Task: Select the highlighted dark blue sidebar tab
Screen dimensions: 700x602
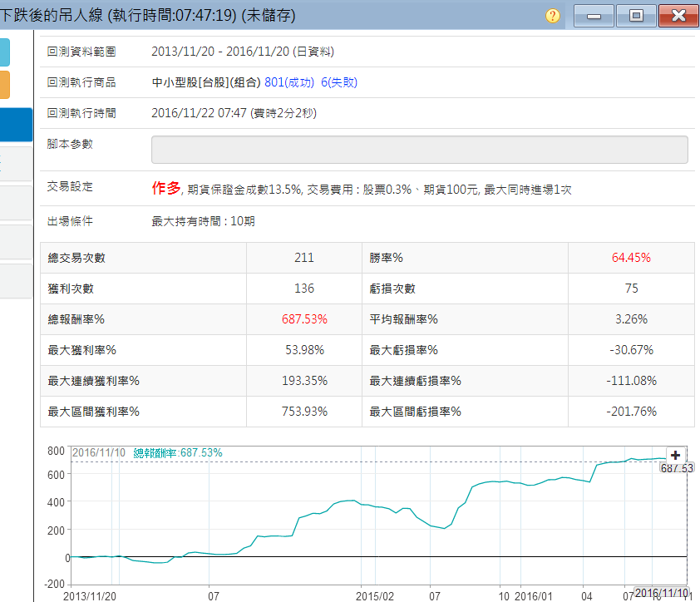Action: point(15,124)
